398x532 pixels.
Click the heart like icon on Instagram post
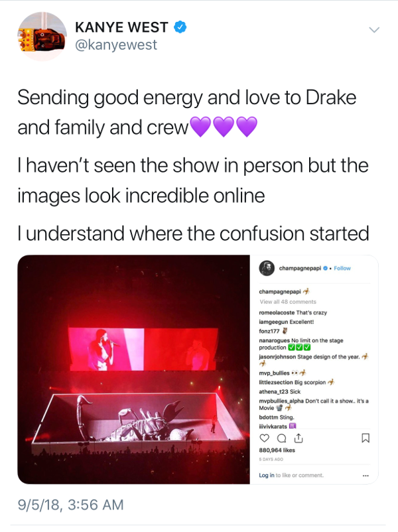[x=264, y=438]
